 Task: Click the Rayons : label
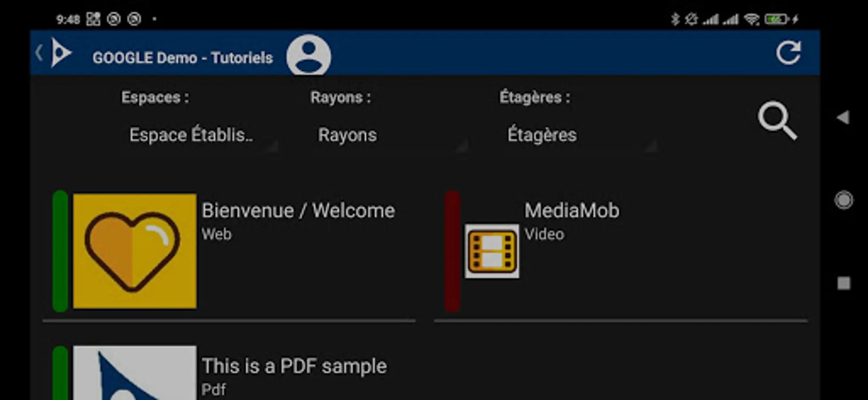340,97
